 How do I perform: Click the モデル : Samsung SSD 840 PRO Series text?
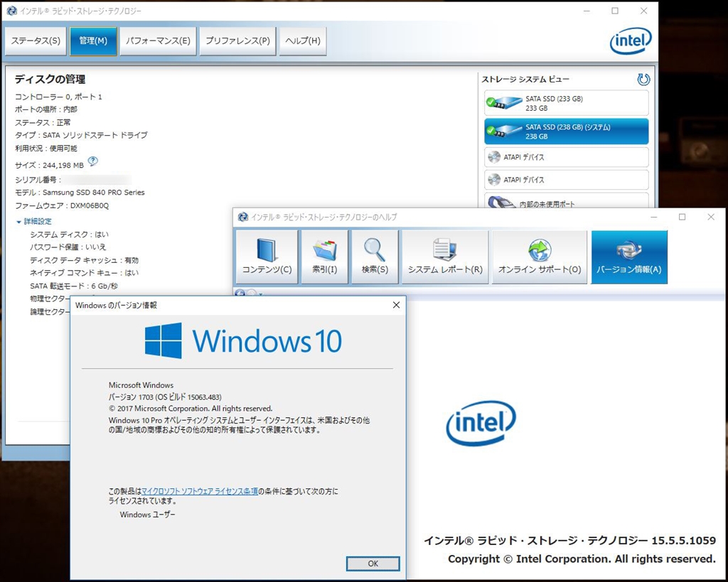(x=80, y=192)
